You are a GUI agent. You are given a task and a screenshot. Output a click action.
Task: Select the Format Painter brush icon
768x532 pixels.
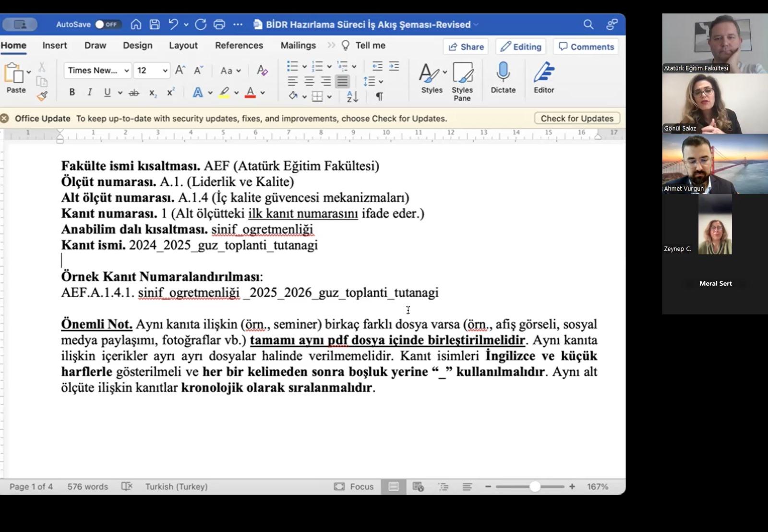coord(42,96)
